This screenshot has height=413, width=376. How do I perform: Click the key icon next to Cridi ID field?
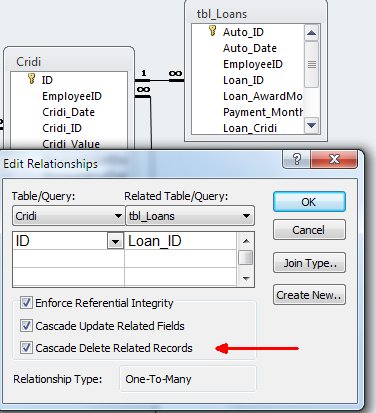[x=31, y=79]
